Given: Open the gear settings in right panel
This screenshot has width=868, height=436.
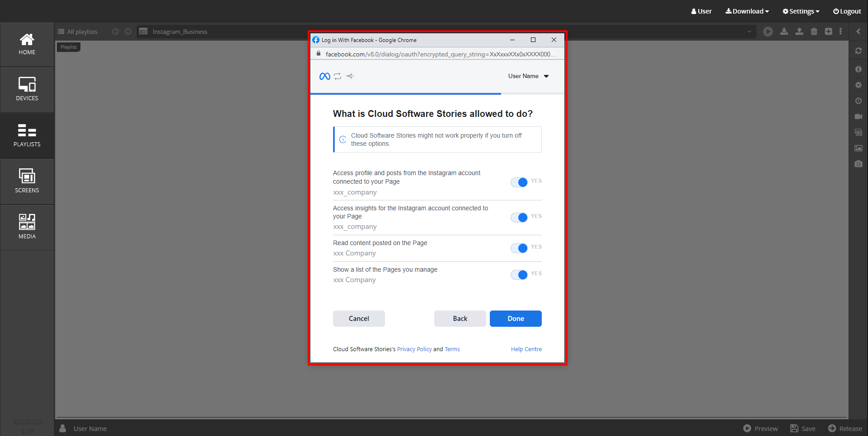Looking at the screenshot, I should click(859, 85).
